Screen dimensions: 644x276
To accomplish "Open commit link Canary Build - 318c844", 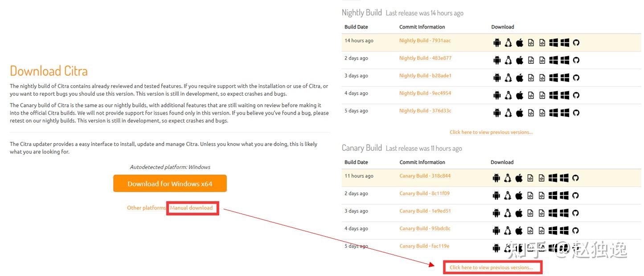I will click(x=425, y=176).
